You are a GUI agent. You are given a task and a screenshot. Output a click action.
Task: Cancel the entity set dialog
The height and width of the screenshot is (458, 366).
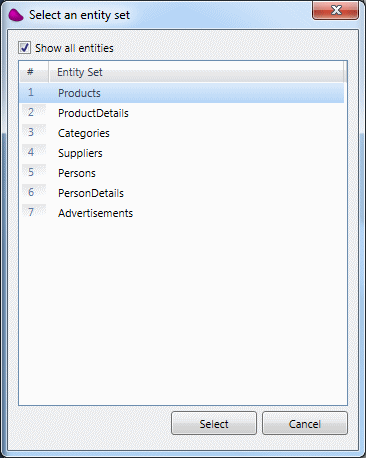click(305, 423)
